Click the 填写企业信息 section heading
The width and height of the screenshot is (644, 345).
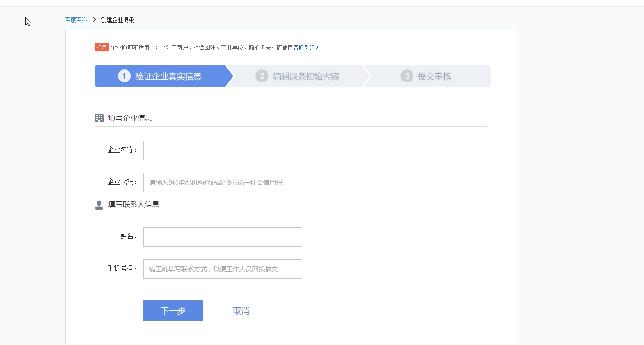130,118
